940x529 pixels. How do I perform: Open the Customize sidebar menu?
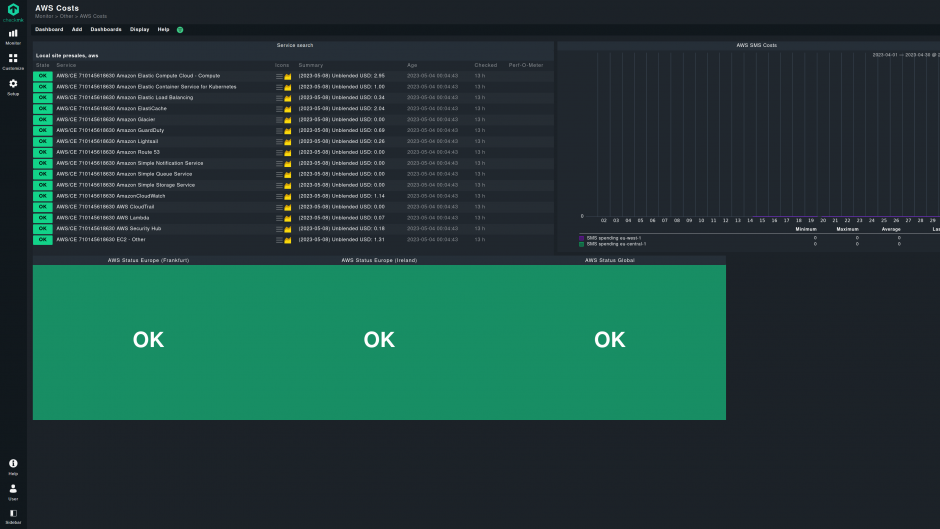13,60
